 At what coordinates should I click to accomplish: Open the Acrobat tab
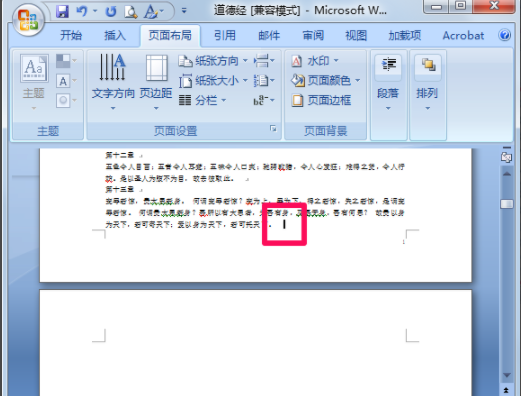pyautogui.click(x=463, y=35)
